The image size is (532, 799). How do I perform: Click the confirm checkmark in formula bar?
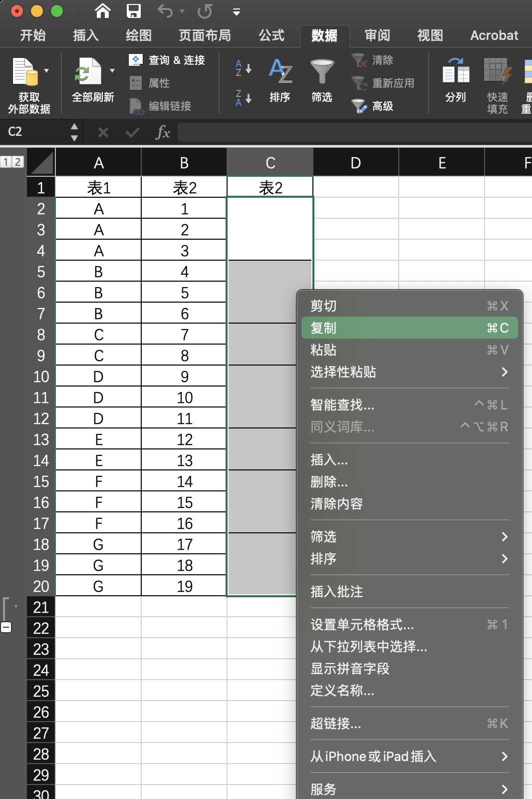coord(133,132)
